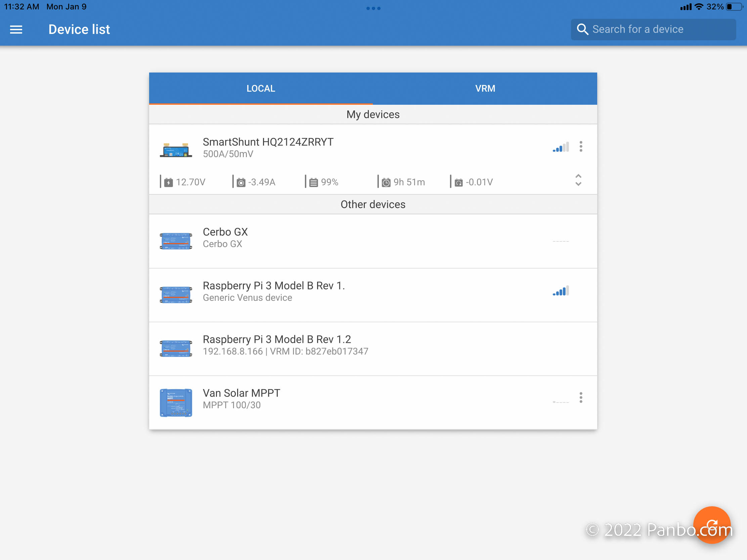Viewport: 747px width, 560px height.
Task: Switch to the LOCAL tab
Action: [x=261, y=88]
